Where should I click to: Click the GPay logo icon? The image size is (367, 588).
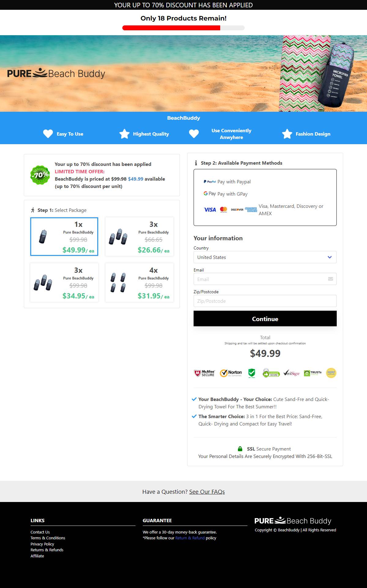coord(210,194)
